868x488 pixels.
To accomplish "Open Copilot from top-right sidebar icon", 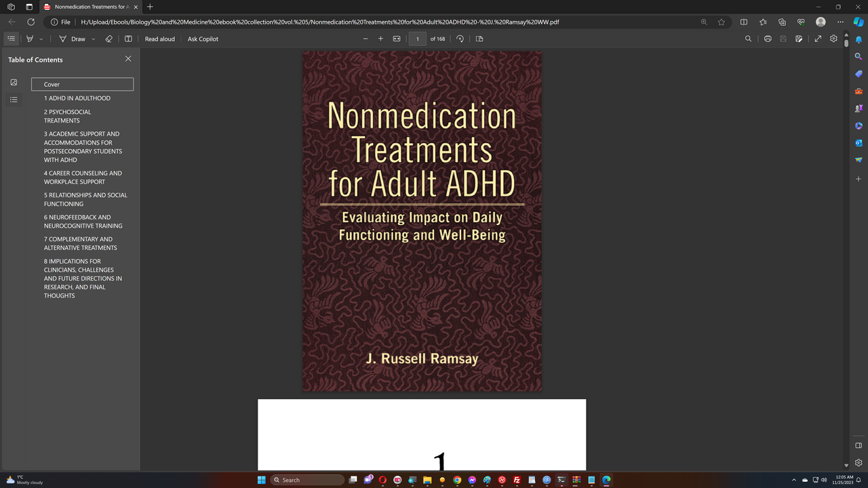I will click(x=859, y=22).
